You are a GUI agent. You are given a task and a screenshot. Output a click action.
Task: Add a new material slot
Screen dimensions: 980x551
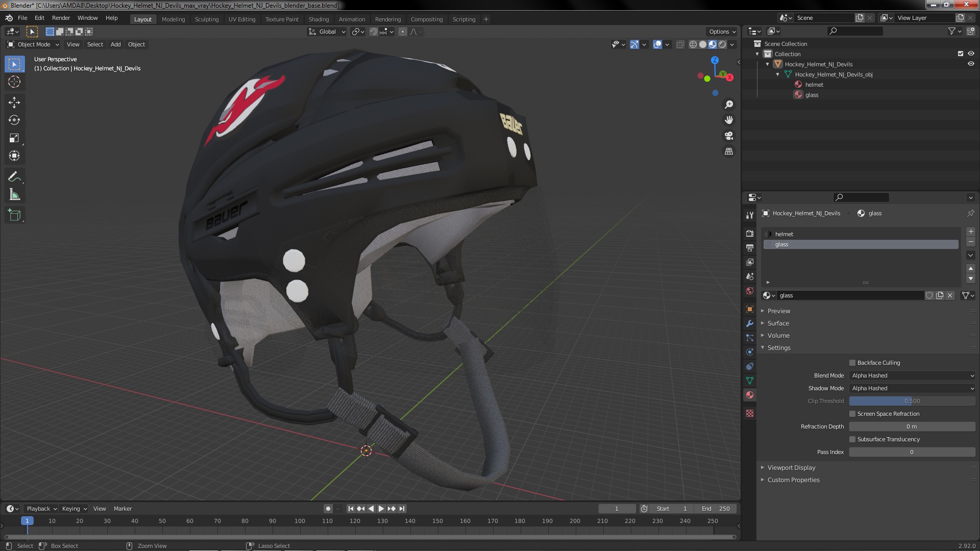(x=971, y=232)
